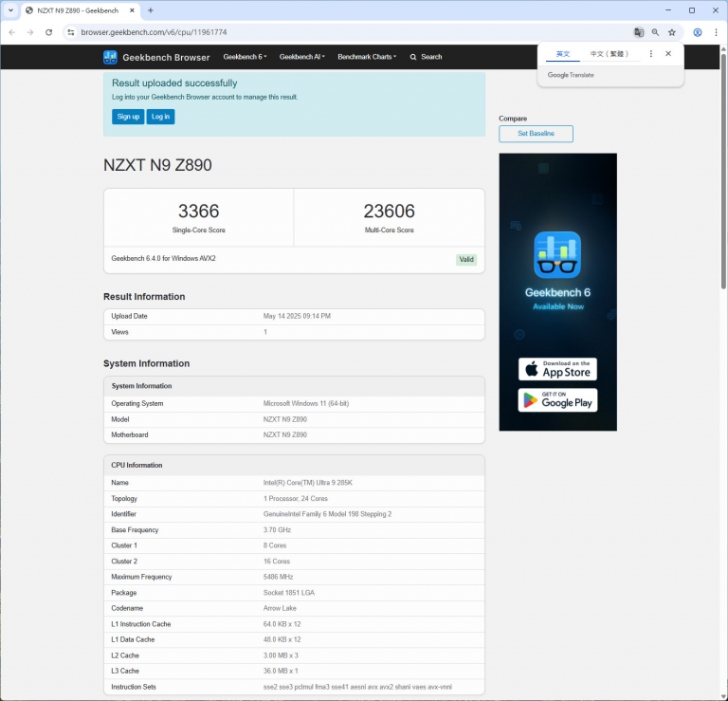
Task: Click 'Socket 1851 LGA' package value
Action: click(289, 593)
